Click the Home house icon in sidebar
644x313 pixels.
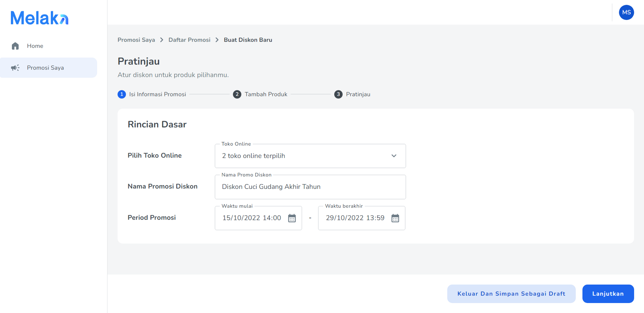[x=15, y=46]
